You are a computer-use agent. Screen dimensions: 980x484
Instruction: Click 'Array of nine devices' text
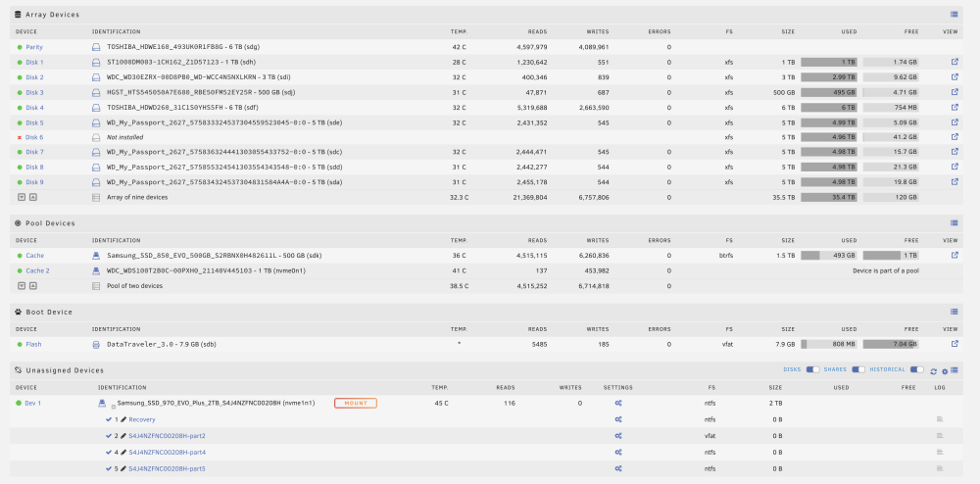tap(137, 197)
